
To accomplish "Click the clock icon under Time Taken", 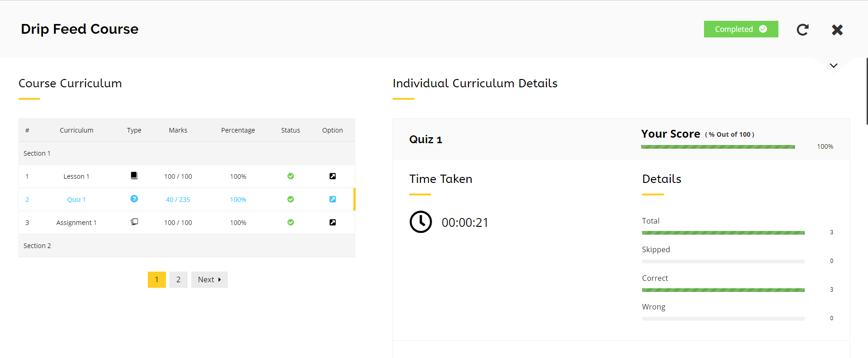I will point(420,222).
